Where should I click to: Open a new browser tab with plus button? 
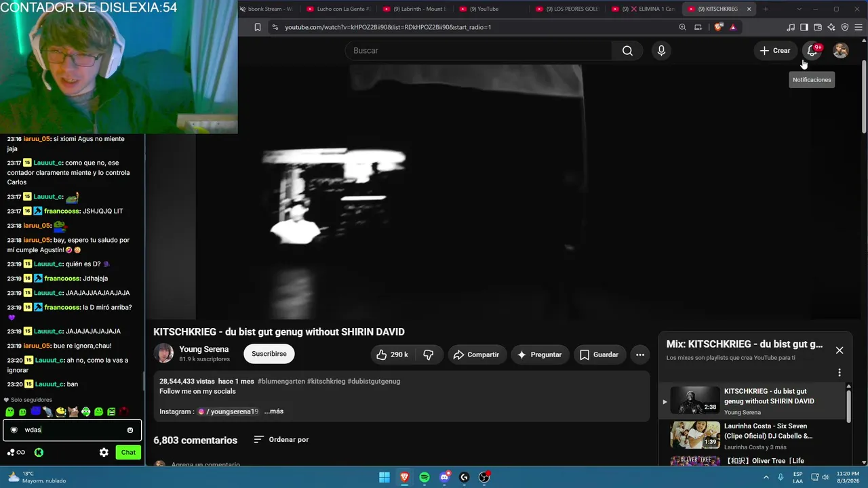[x=766, y=9]
